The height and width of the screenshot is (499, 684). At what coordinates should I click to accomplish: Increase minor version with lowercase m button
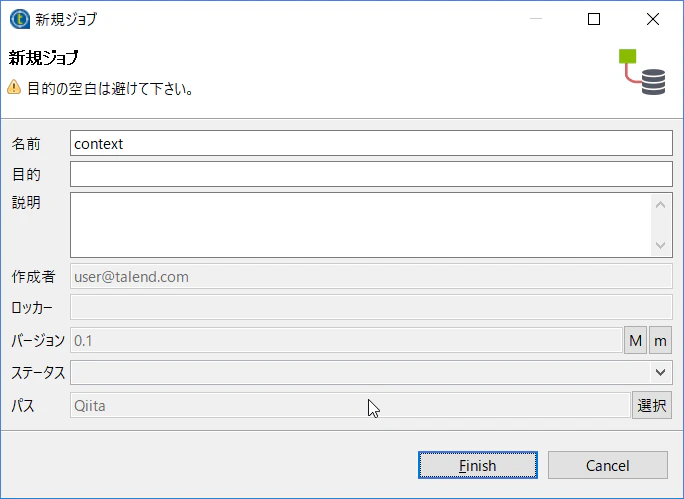[660, 340]
